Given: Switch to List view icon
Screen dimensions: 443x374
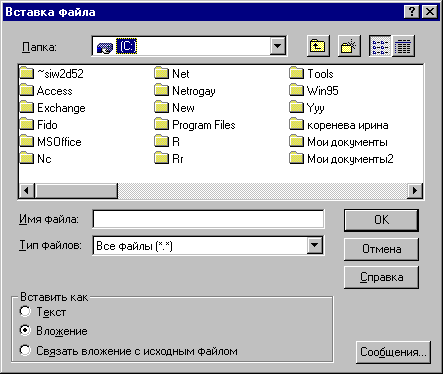Looking at the screenshot, I should click(x=380, y=46).
